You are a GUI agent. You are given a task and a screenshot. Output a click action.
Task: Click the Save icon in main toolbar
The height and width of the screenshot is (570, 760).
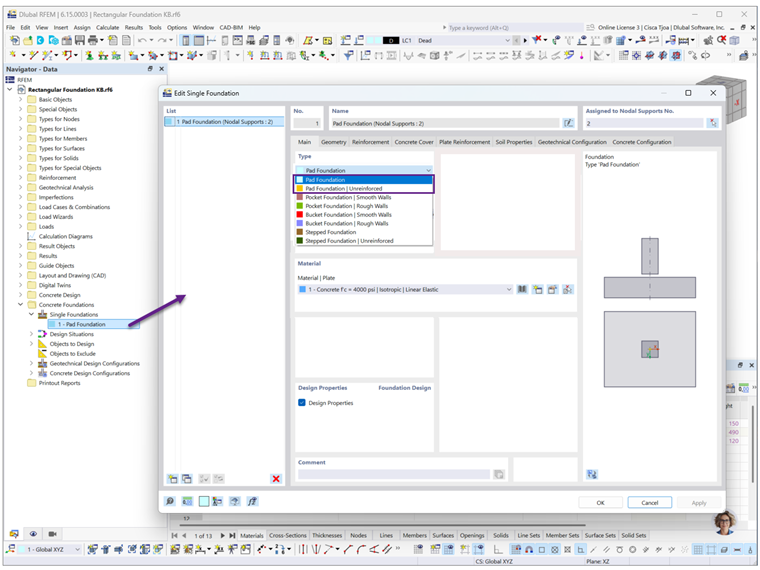click(x=79, y=40)
